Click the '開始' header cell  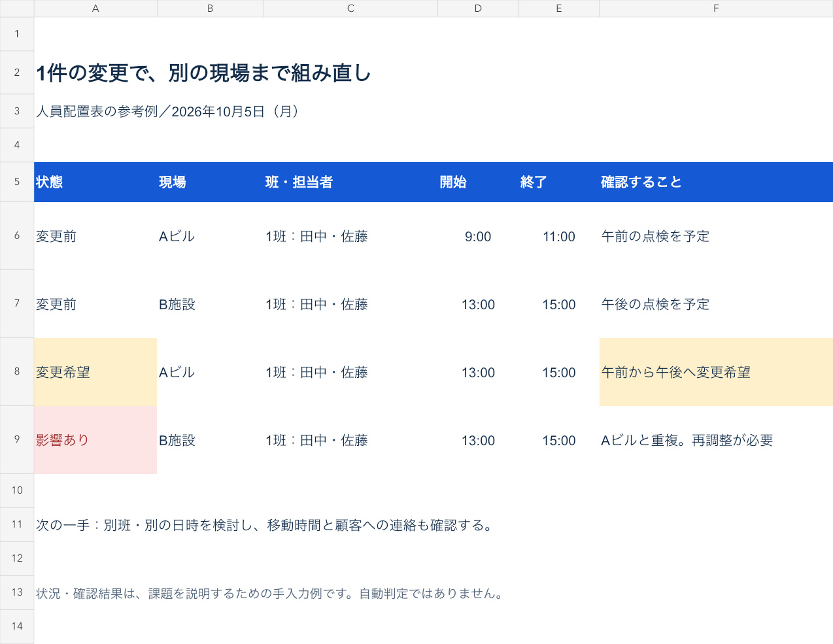coord(478,182)
